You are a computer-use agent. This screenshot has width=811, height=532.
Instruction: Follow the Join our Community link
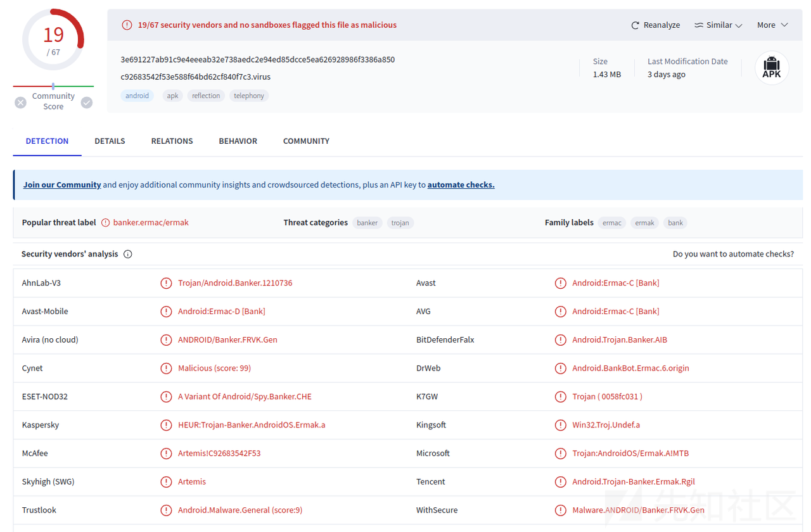point(62,185)
